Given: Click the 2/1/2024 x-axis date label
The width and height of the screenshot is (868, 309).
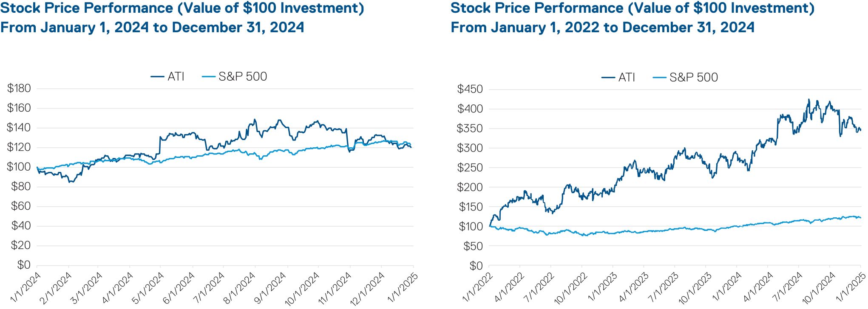Looking at the screenshot, I should (56, 288).
